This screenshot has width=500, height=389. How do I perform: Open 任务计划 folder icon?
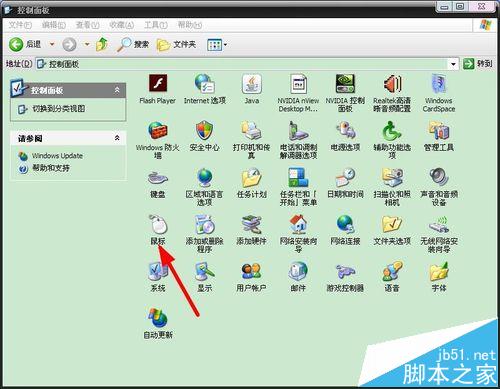coord(252,177)
